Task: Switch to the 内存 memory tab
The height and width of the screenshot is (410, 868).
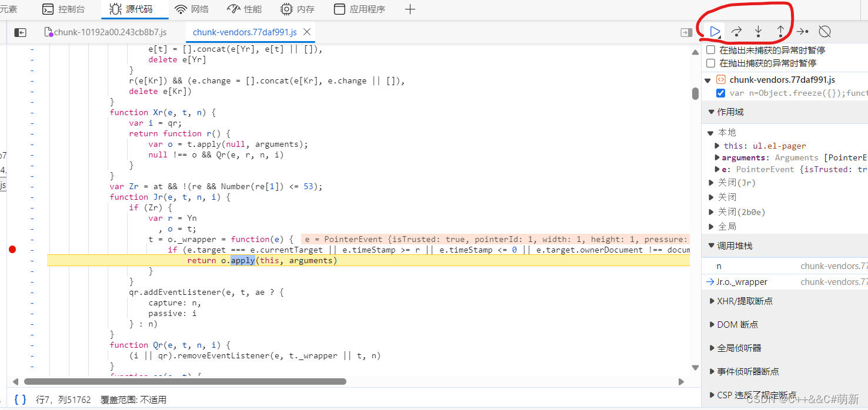Action: pos(298,9)
